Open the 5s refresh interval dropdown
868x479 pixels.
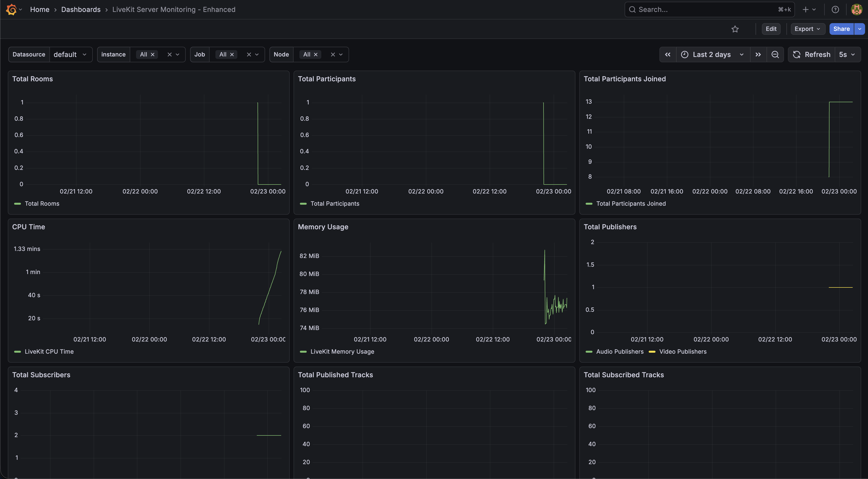point(847,55)
